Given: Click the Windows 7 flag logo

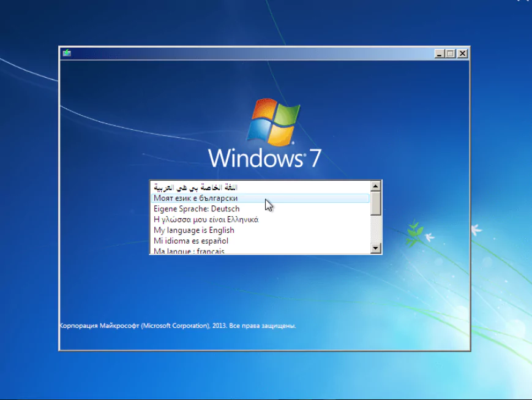Looking at the screenshot, I should point(274,121).
